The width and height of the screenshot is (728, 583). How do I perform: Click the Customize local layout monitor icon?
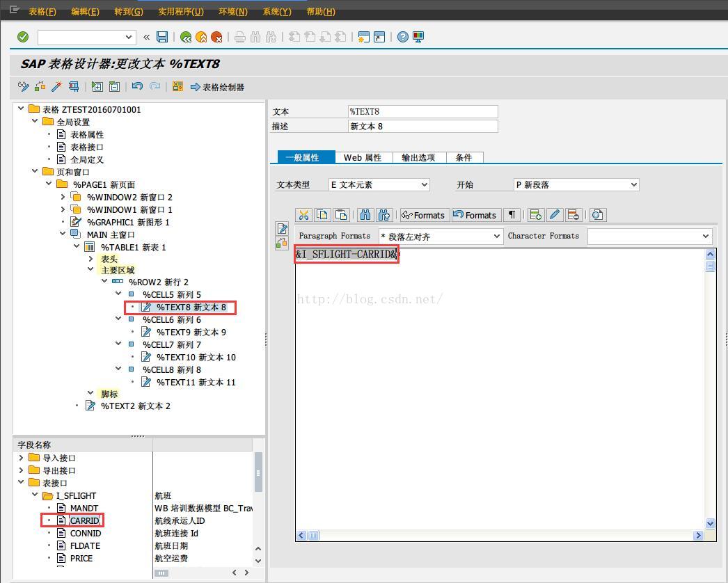tap(418, 37)
